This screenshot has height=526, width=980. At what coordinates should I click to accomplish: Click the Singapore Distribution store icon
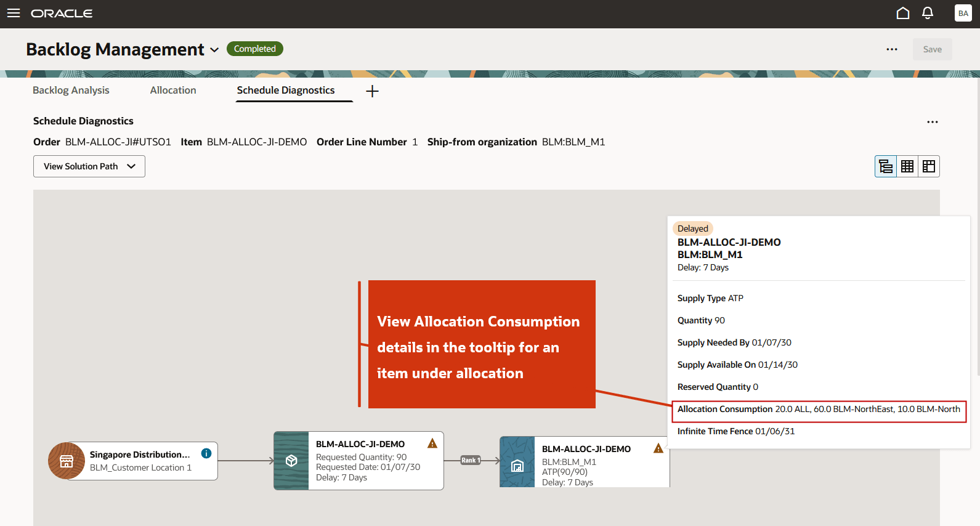(67, 461)
